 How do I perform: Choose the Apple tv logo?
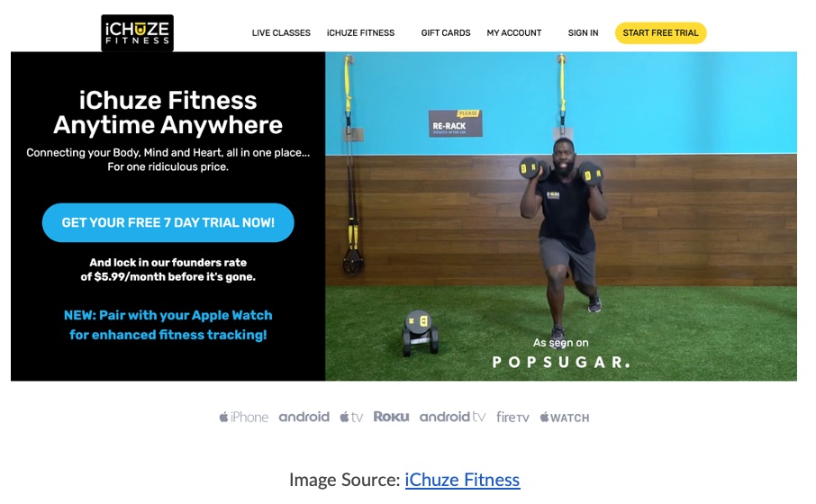(x=351, y=417)
